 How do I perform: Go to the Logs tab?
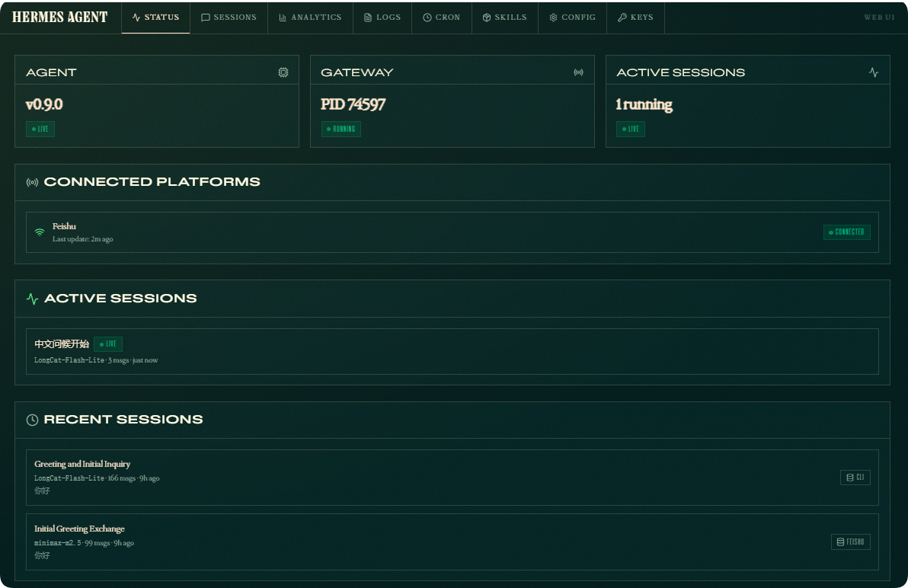pyautogui.click(x=382, y=18)
